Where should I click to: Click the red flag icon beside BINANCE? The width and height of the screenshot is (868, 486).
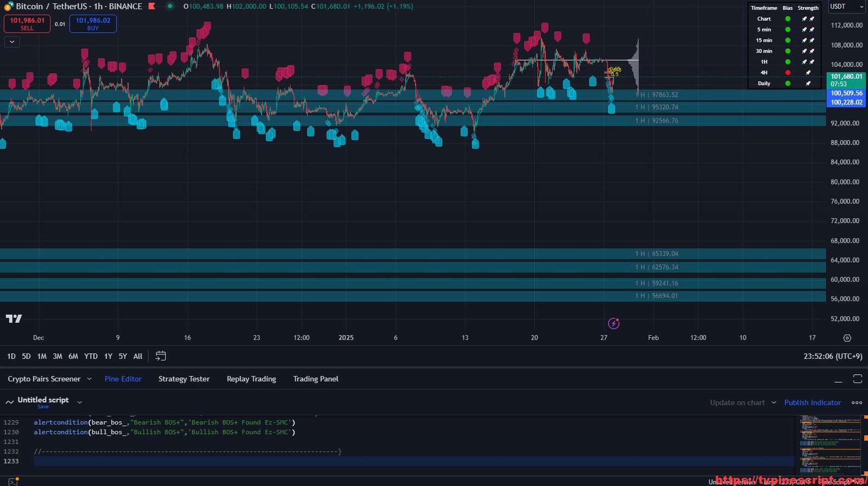(x=152, y=7)
